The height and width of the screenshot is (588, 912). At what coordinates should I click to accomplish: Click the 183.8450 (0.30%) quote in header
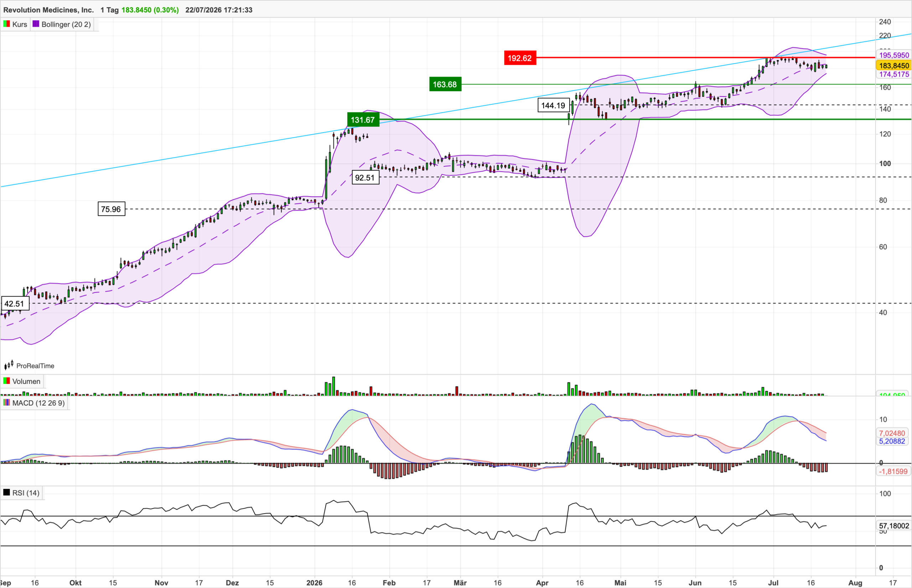pyautogui.click(x=150, y=10)
